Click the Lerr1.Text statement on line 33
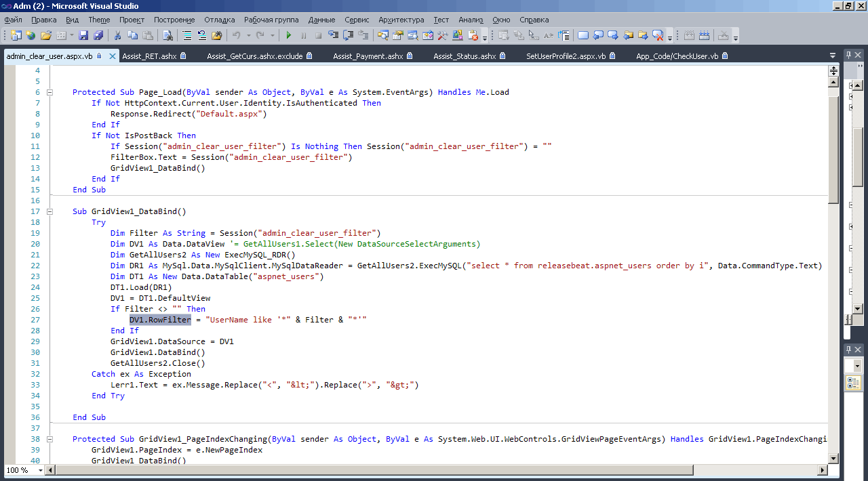The image size is (868, 481). [x=265, y=385]
